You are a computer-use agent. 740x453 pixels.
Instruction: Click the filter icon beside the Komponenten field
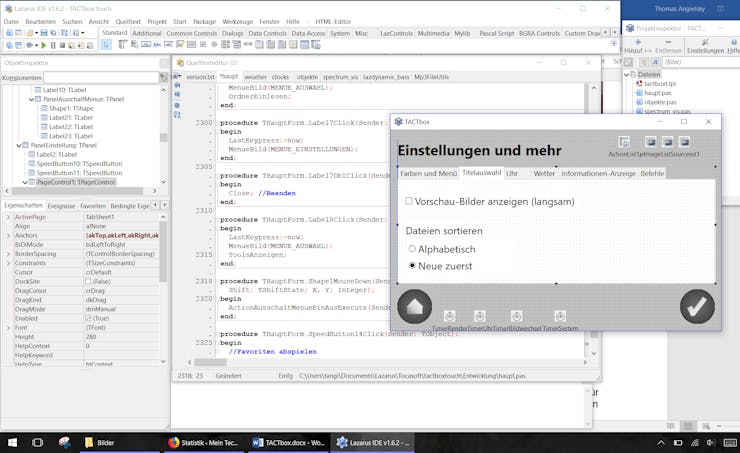click(x=163, y=77)
